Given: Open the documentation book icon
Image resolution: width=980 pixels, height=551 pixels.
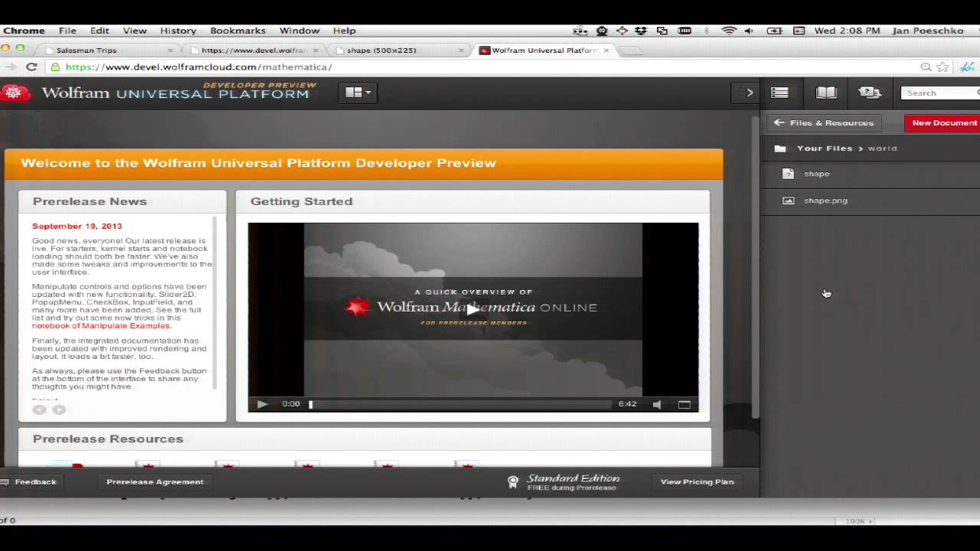Looking at the screenshot, I should 825,93.
